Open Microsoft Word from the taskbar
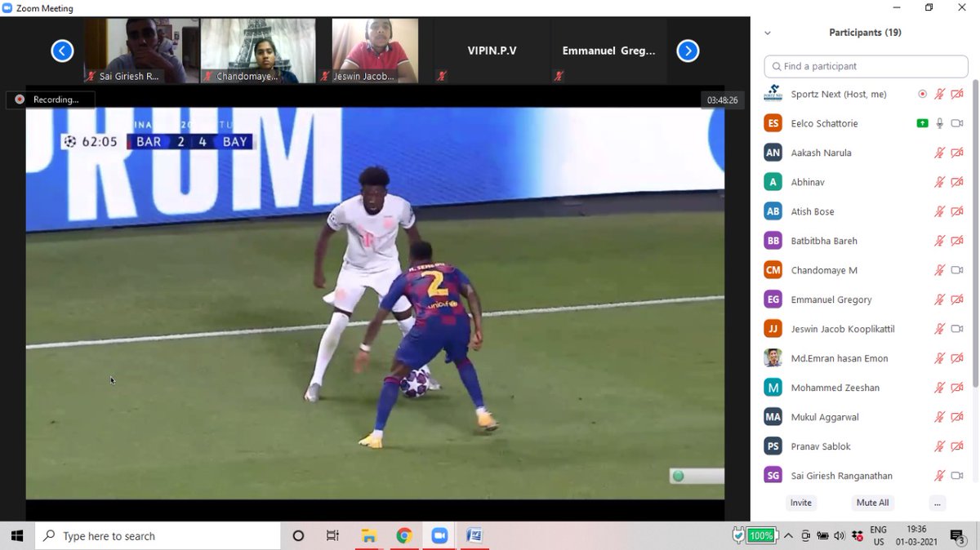Viewport: 980px width, 550px height. pyautogui.click(x=474, y=536)
